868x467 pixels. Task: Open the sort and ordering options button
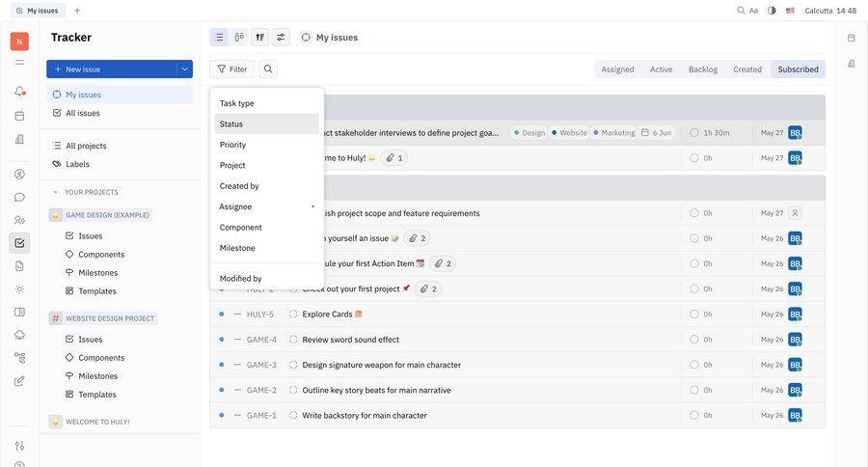tap(259, 37)
